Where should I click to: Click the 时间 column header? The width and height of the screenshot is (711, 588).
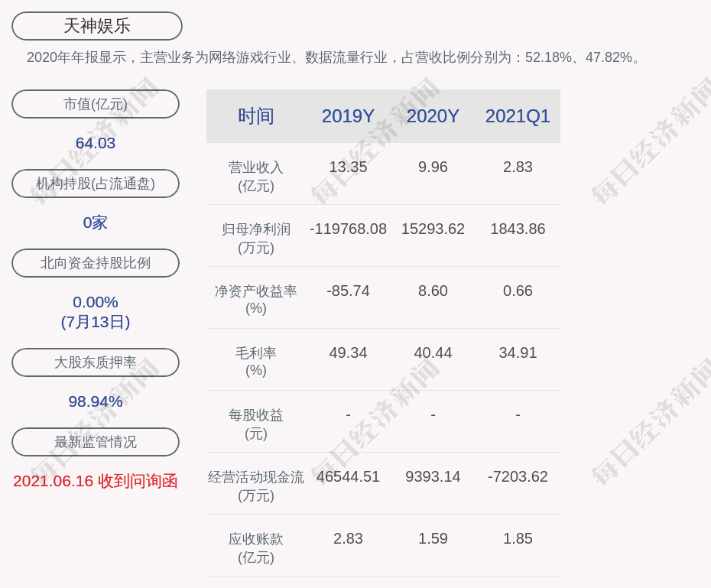(255, 116)
